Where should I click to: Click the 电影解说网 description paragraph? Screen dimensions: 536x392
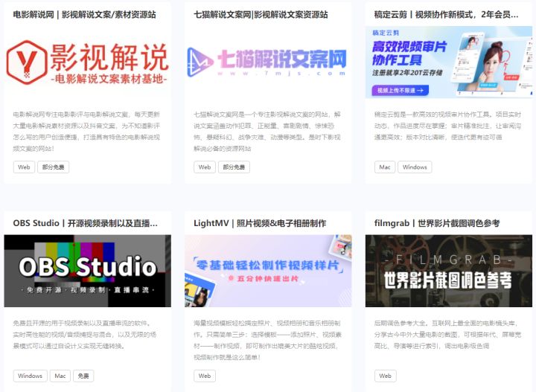click(x=86, y=132)
